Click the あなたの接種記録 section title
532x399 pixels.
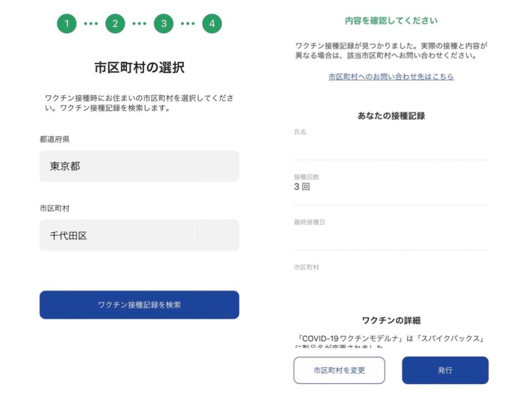point(391,116)
